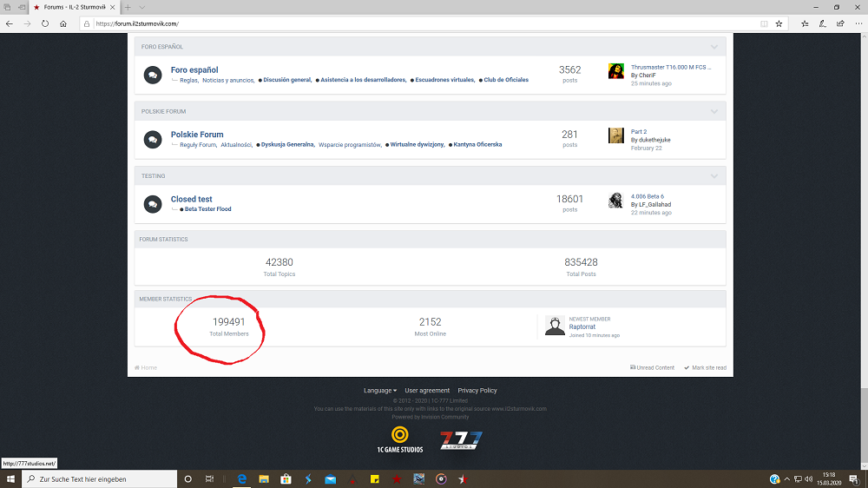Open Windows Start menu
The image size is (868, 488).
coord(10,479)
